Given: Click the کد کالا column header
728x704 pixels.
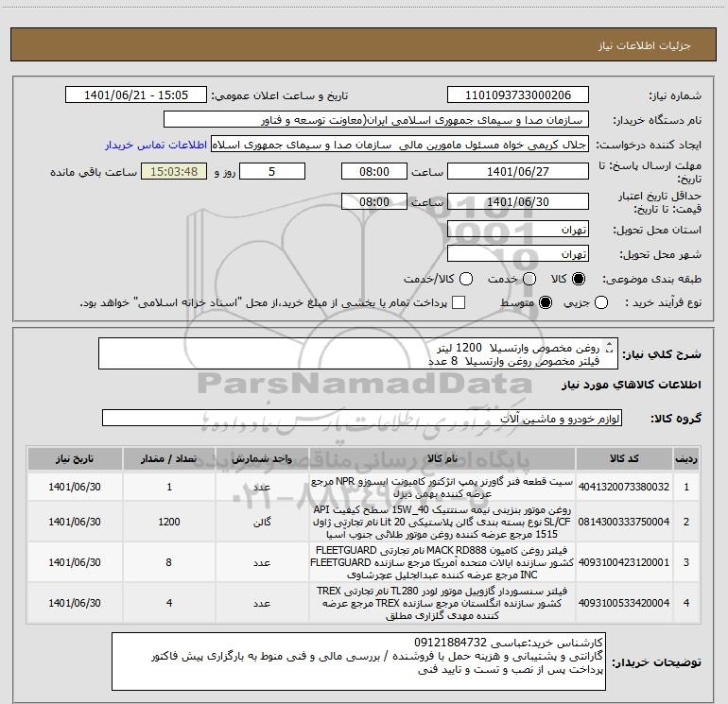Looking at the screenshot, I should 624,459.
